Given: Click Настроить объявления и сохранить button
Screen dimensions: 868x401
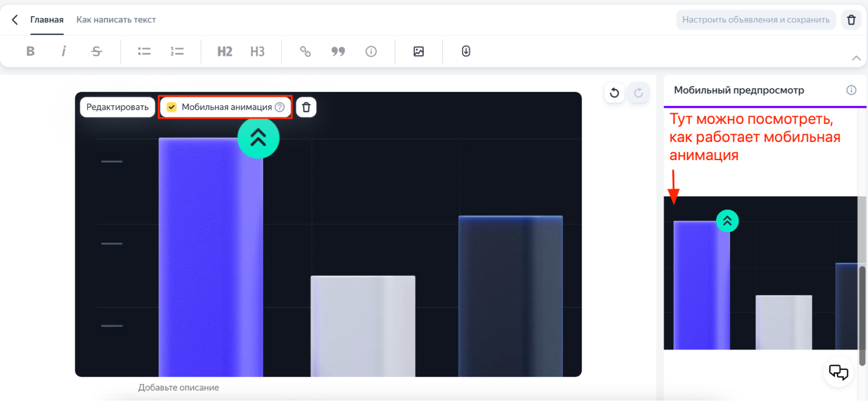Looking at the screenshot, I should tap(756, 20).
